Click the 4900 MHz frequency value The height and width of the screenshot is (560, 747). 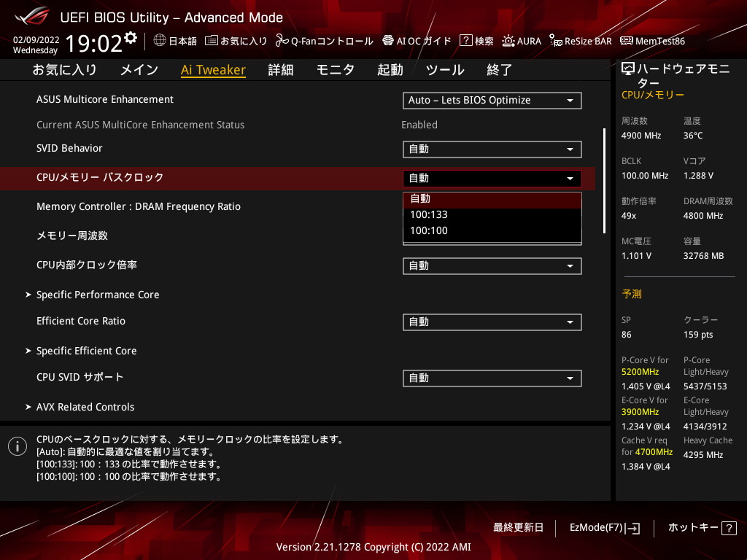pos(641,136)
